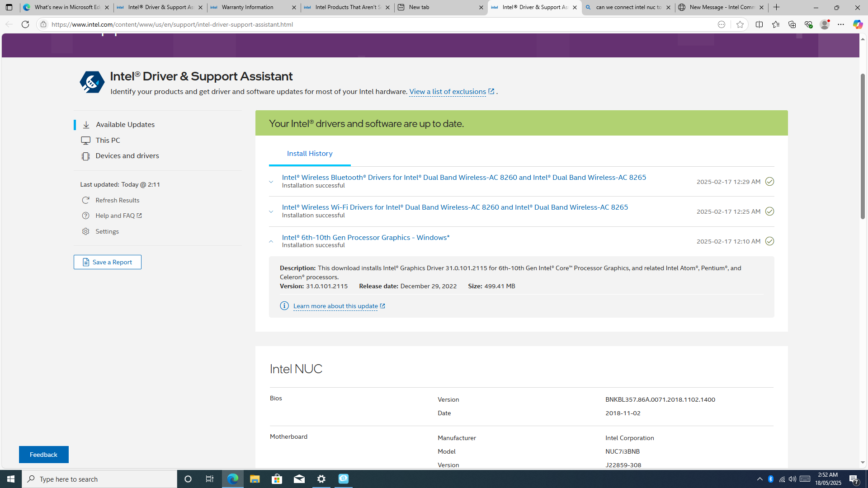The height and width of the screenshot is (488, 868).
Task: Open Browser essentials heart icon
Action: pyautogui.click(x=808, y=24)
